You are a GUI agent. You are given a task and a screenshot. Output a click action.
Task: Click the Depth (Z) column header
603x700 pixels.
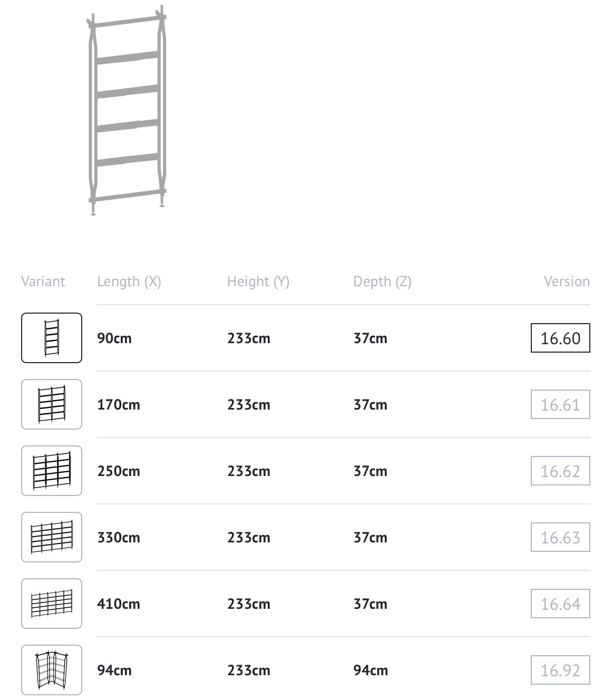(382, 281)
